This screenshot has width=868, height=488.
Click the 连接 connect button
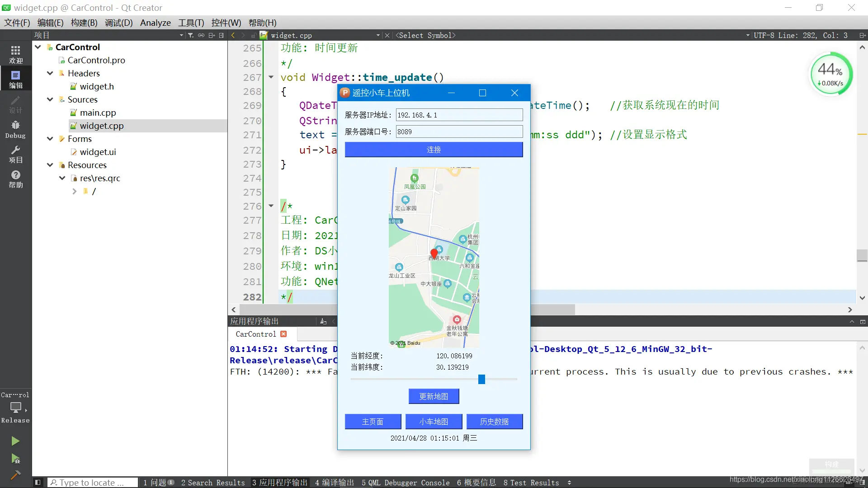coord(434,150)
